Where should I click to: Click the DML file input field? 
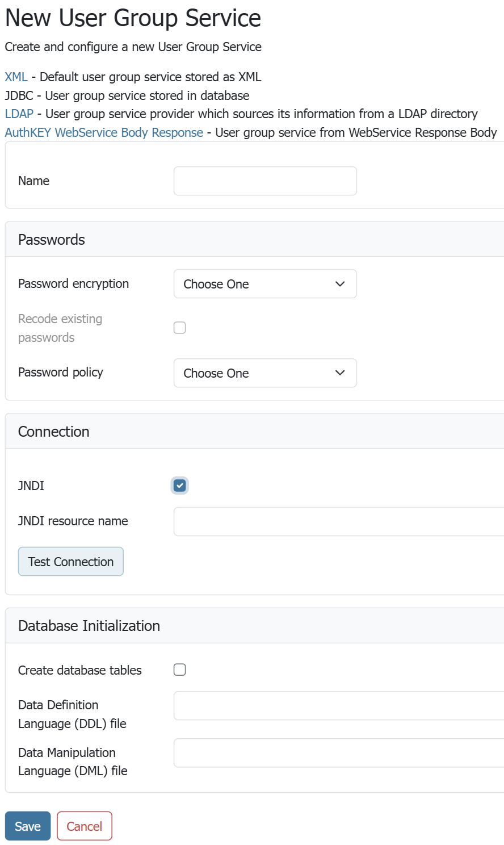338,753
